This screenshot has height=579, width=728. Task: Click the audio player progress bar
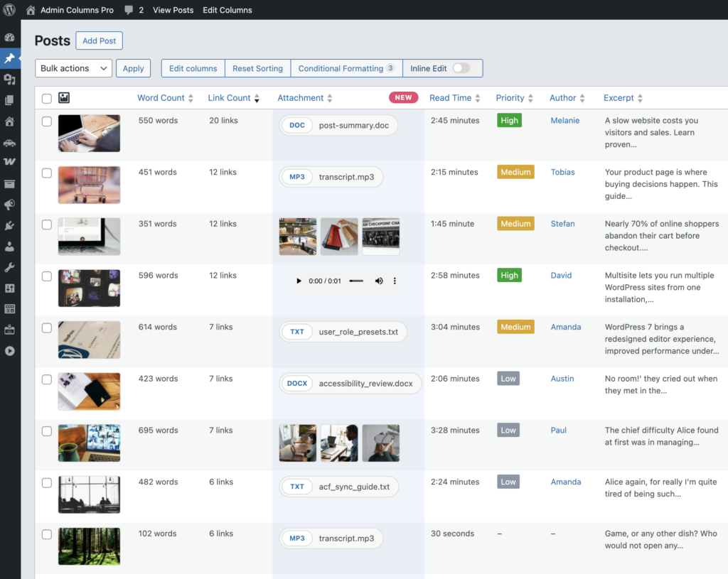coord(356,281)
